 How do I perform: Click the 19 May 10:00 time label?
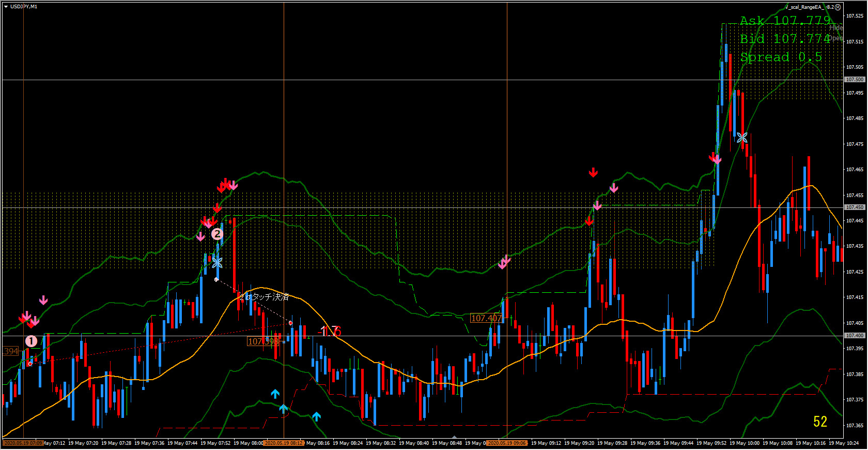tap(745, 443)
